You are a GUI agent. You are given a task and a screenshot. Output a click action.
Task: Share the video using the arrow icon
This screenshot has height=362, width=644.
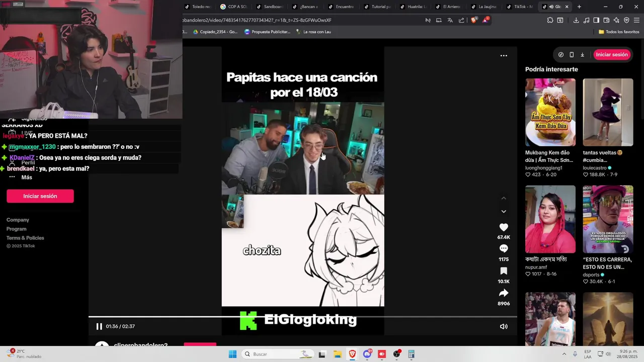pyautogui.click(x=504, y=293)
